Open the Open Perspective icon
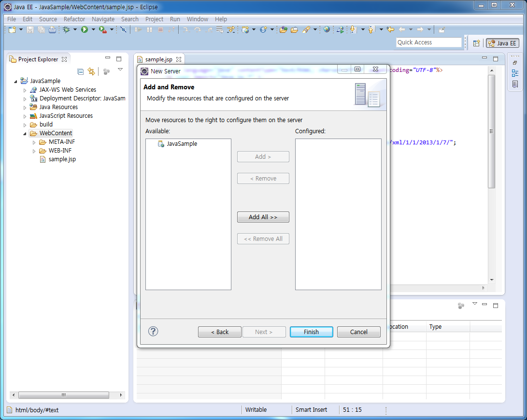527x420 pixels. (x=476, y=43)
